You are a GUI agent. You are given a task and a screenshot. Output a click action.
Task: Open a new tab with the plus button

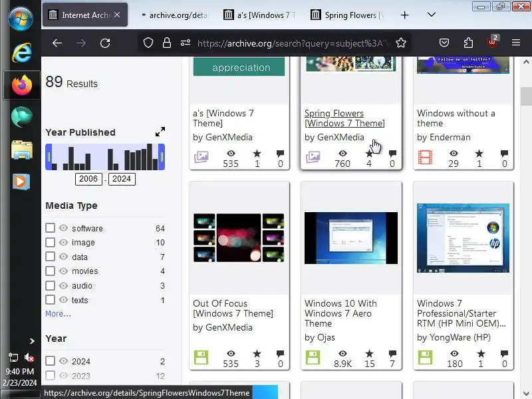[x=404, y=15]
